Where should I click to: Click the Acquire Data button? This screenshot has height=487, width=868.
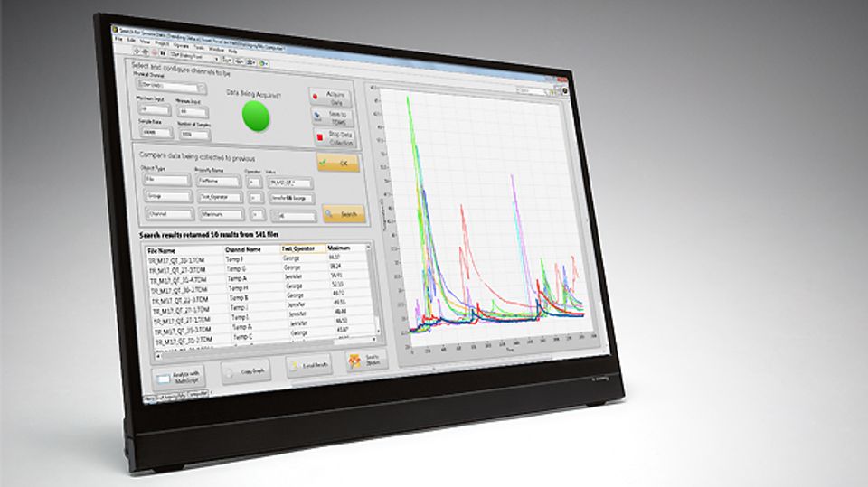(329, 98)
